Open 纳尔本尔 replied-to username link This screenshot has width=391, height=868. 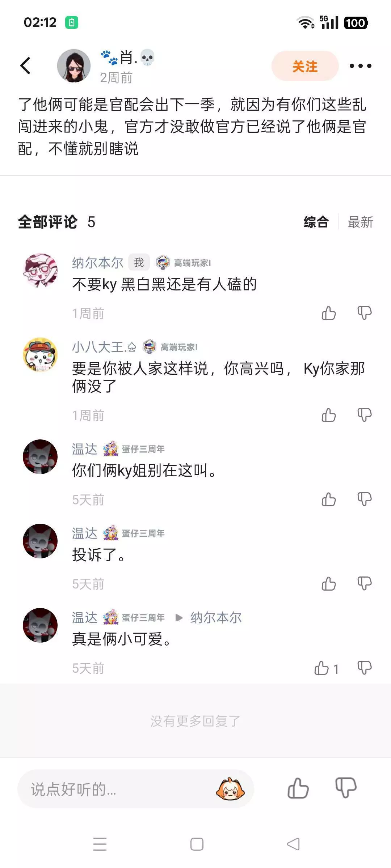216,618
